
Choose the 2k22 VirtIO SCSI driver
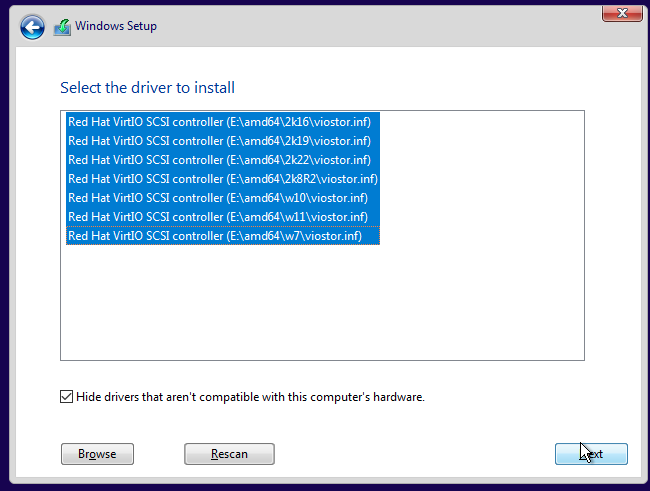[x=219, y=160]
